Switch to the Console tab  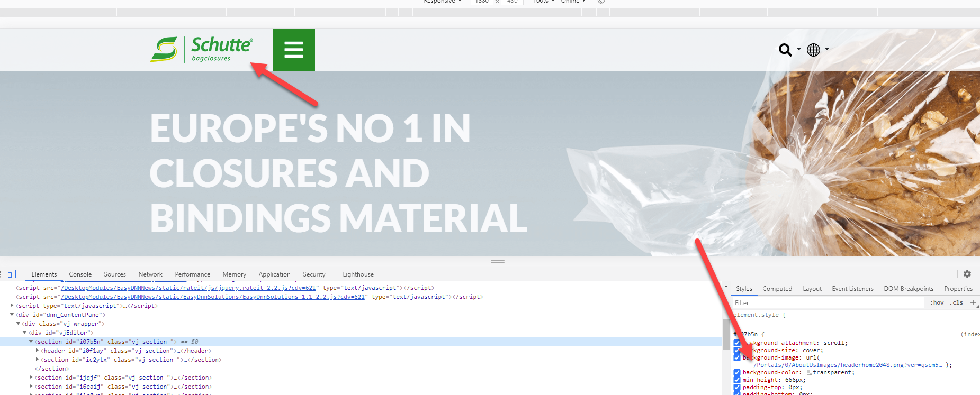coord(80,274)
